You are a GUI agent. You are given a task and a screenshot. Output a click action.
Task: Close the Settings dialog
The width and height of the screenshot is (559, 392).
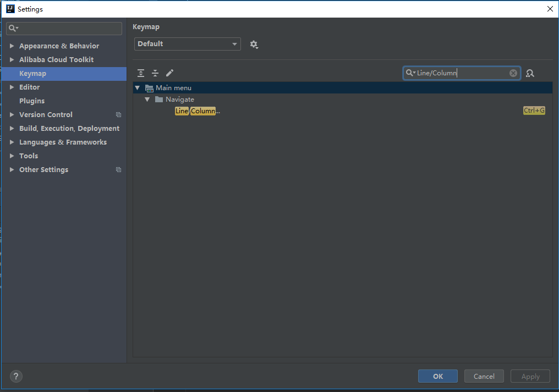[550, 9]
